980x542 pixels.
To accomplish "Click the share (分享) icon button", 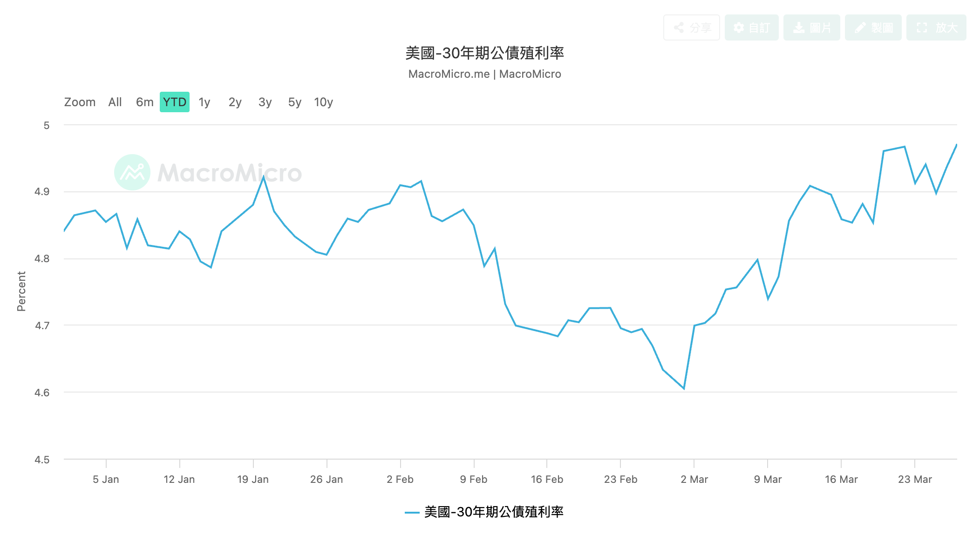I will click(691, 27).
